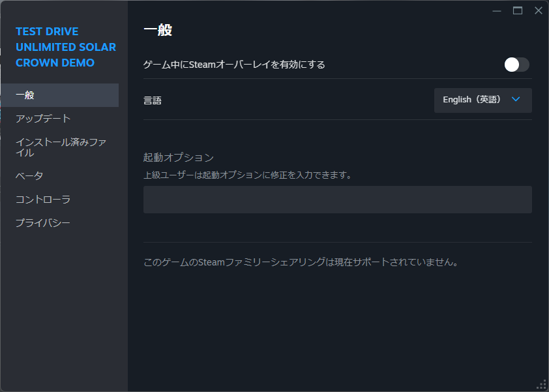549x392 pixels.
Task: Maximize the properties window
Action: [518, 11]
